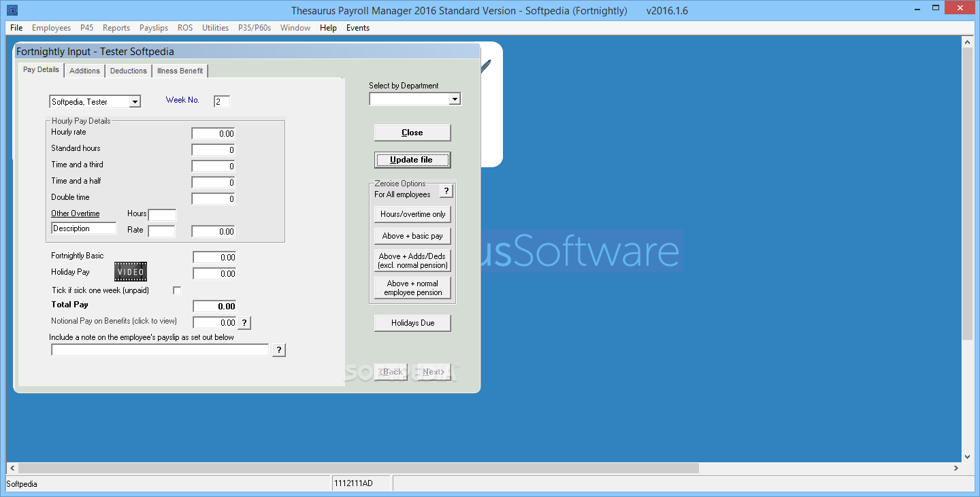Expand the Select by Department dropdown

[x=455, y=99]
